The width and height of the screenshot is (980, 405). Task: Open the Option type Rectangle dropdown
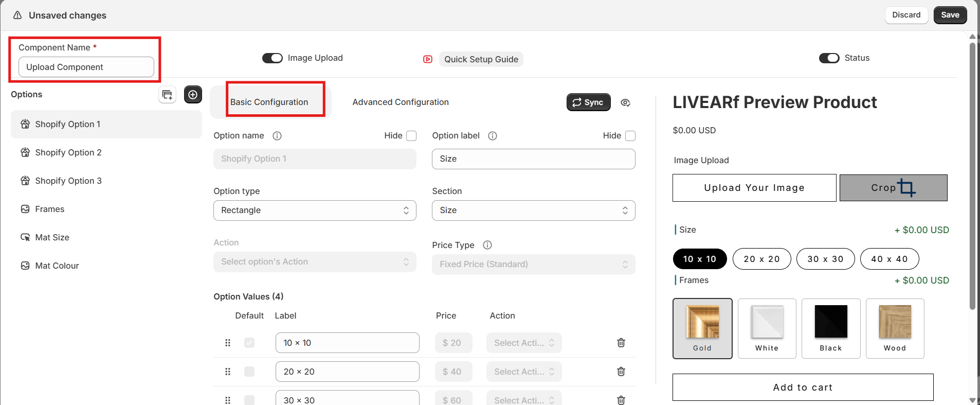[x=315, y=210]
